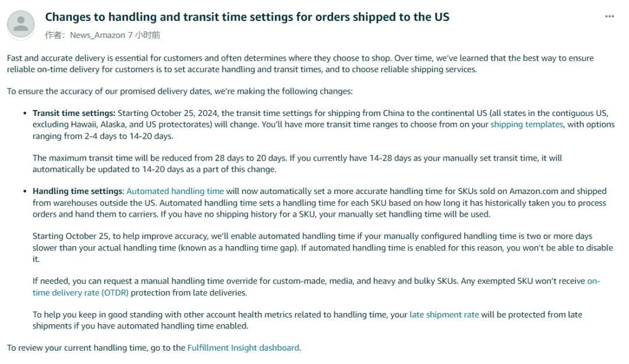The height and width of the screenshot is (364, 629).
Task: Go to the Fulfillment Insight dashboard link
Action: point(243,348)
